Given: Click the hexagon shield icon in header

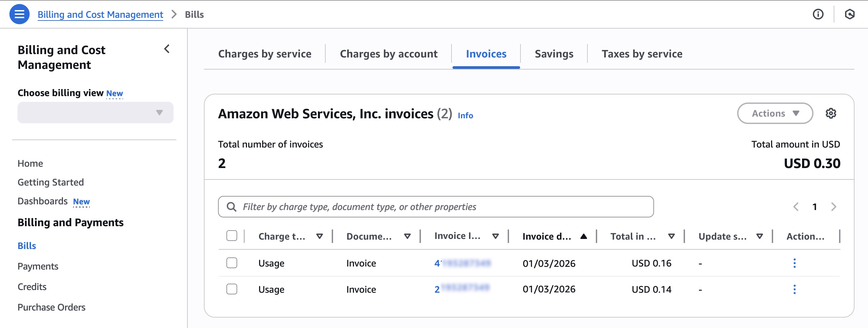Looking at the screenshot, I should (x=849, y=14).
